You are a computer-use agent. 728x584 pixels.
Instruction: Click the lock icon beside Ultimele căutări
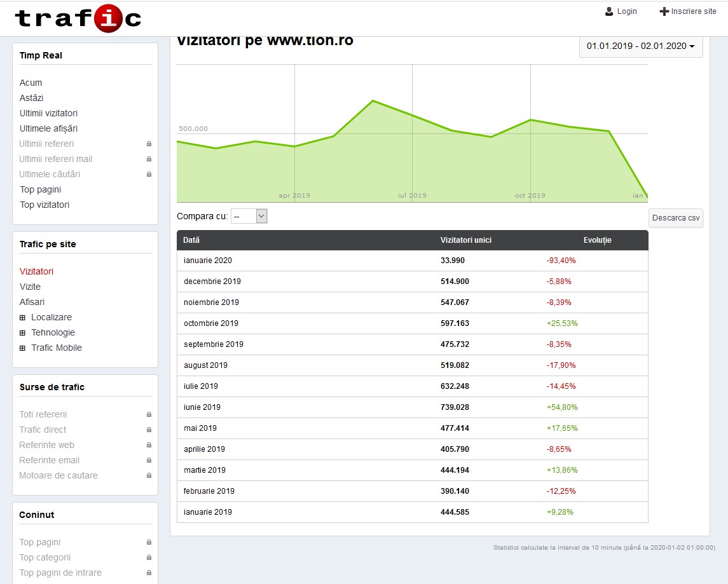click(149, 174)
